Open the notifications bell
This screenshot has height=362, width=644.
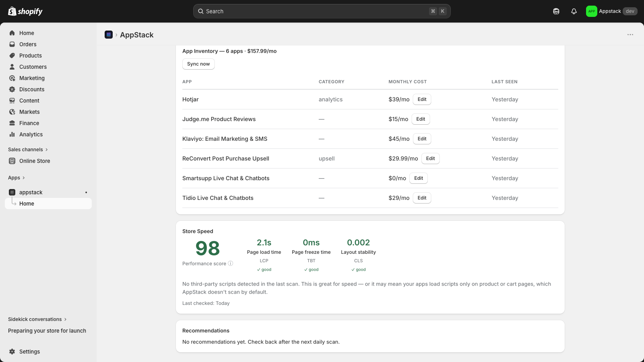[x=574, y=11]
